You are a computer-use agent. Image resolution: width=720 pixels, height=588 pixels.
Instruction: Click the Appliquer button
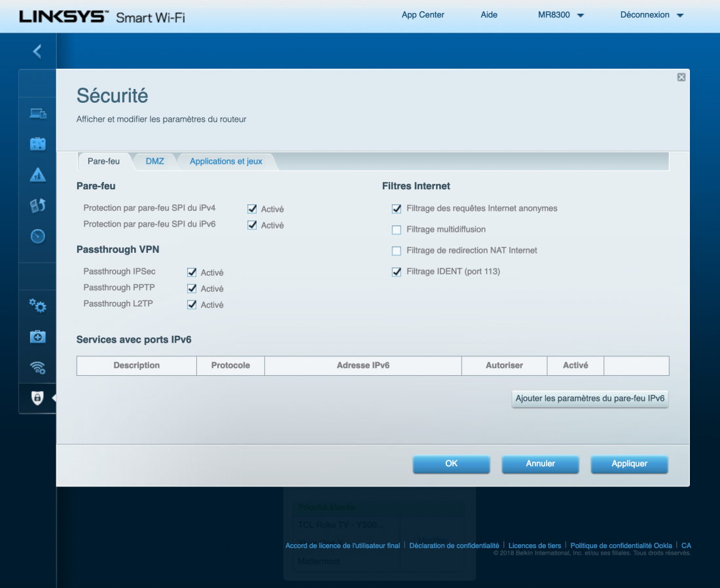click(x=629, y=464)
